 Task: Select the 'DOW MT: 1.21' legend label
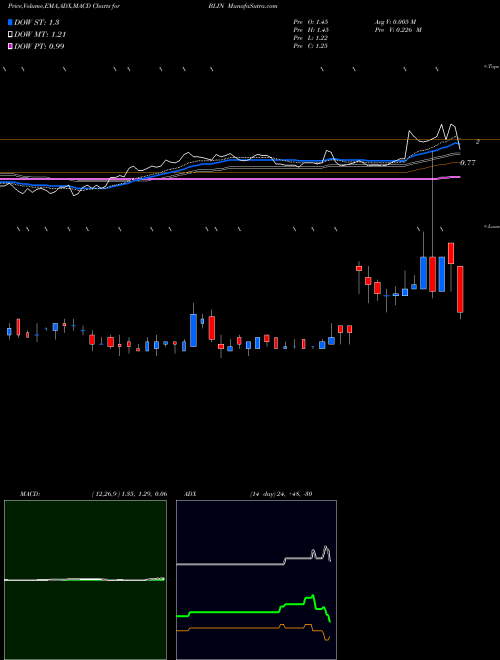coord(40,35)
